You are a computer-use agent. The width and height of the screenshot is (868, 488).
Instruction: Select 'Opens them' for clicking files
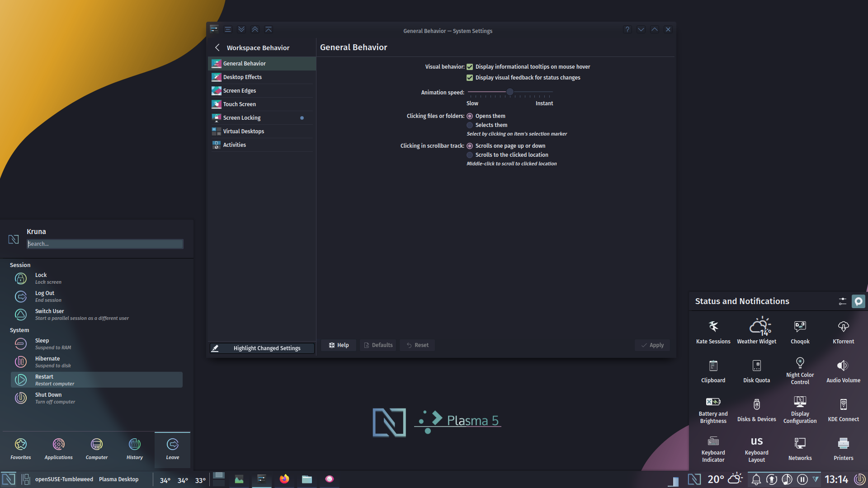coord(470,116)
